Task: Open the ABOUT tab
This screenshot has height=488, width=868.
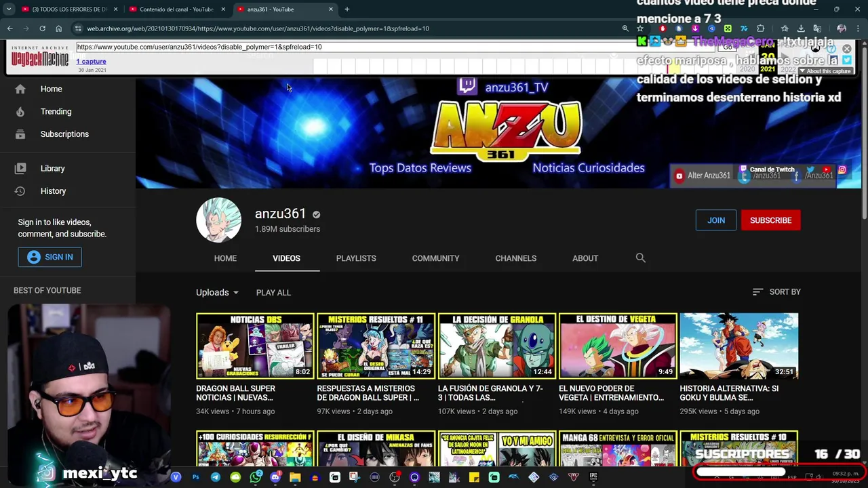Action: point(585,258)
